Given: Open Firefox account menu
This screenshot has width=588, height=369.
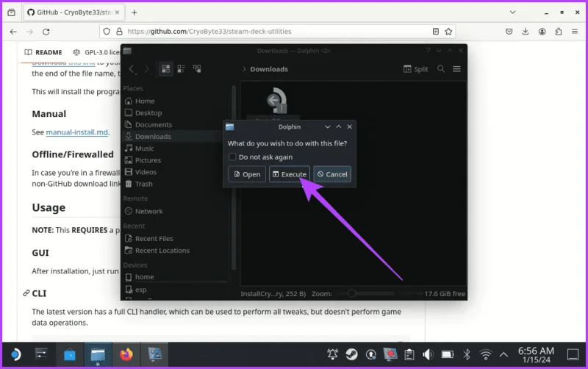Looking at the screenshot, I should coord(542,32).
